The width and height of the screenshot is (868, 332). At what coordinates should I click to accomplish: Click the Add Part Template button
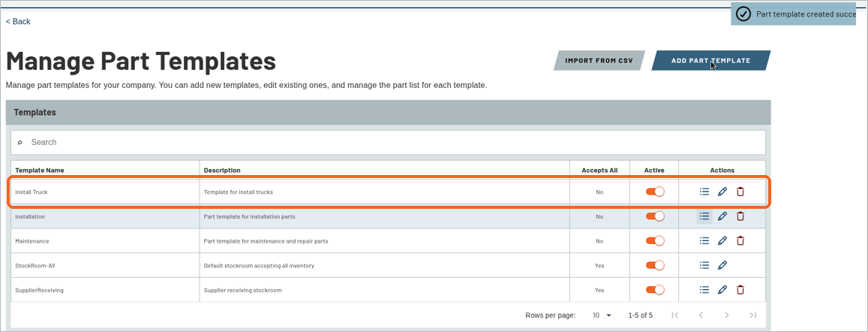[710, 60]
